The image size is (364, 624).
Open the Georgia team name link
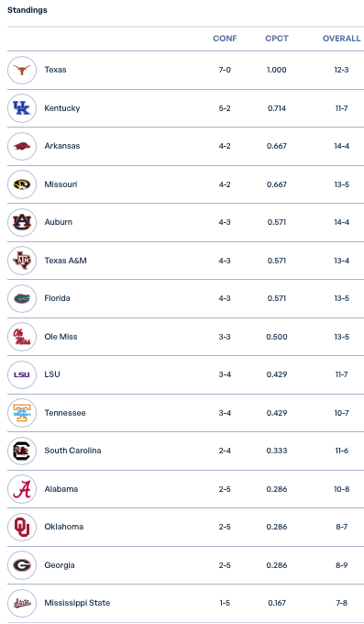tap(60, 565)
